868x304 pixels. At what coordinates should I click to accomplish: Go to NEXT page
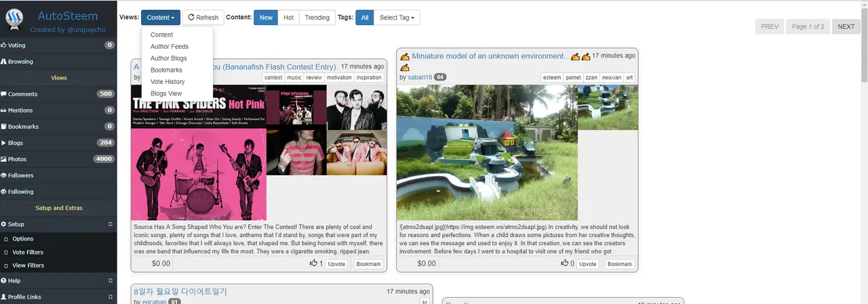(x=846, y=26)
